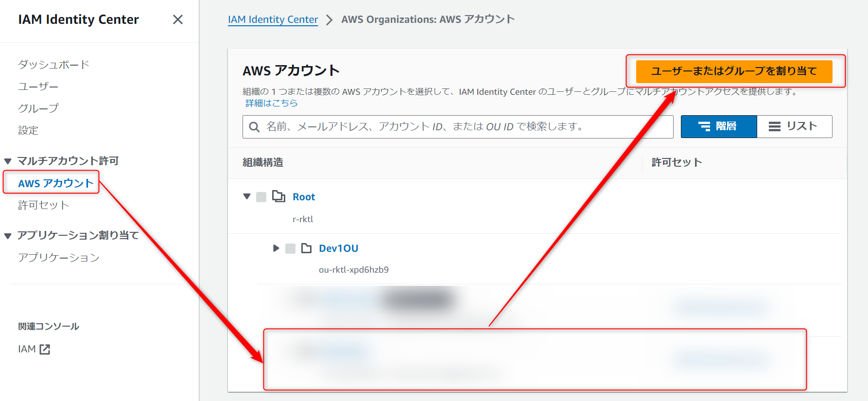Viewport: 868px width, 401px height.
Task: Click ユーザーまたはグループを割り当て button
Action: pos(734,71)
